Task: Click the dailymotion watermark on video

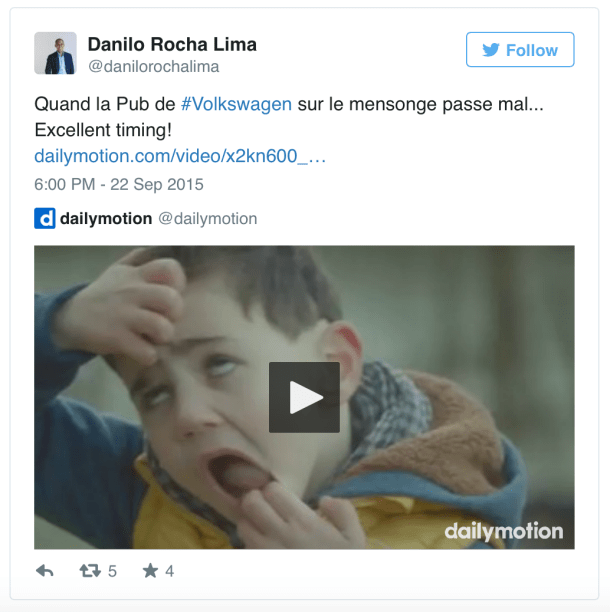Action: coord(503,531)
